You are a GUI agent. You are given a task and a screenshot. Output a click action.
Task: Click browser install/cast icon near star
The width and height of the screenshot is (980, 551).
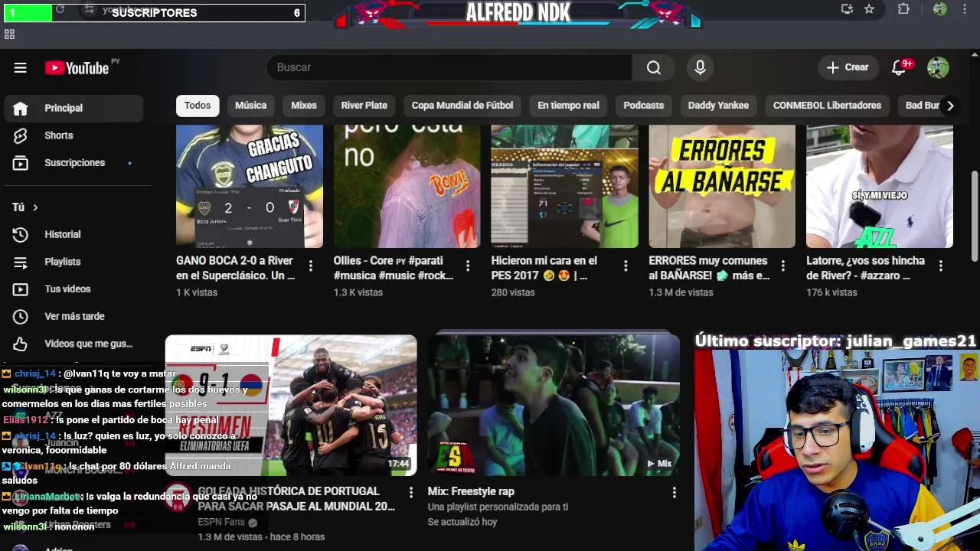pos(847,9)
